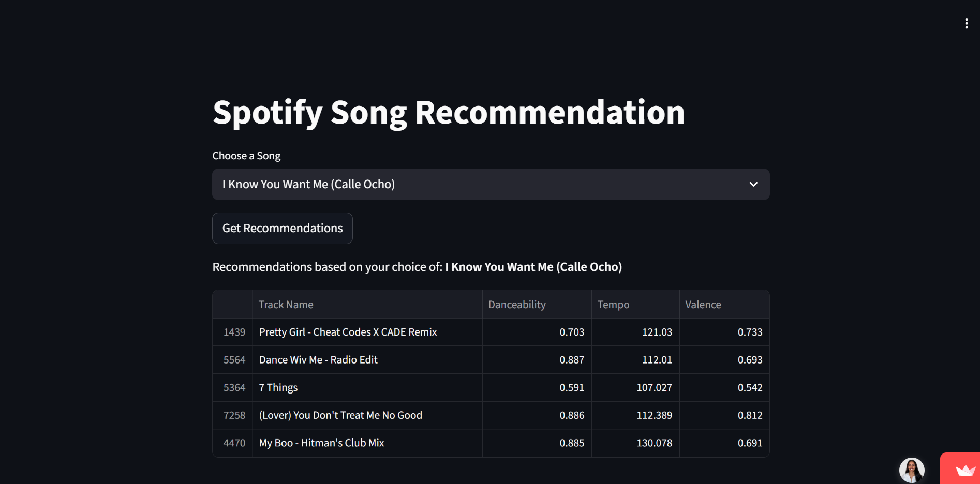Click row index 5564 in the table
Viewport: 980px width, 484px height.
coord(234,359)
